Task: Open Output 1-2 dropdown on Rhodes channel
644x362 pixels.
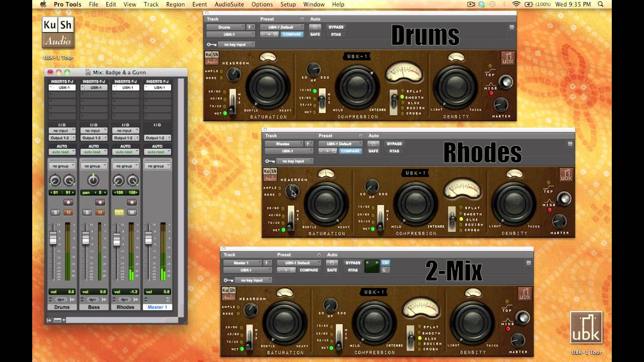Action: [x=126, y=138]
